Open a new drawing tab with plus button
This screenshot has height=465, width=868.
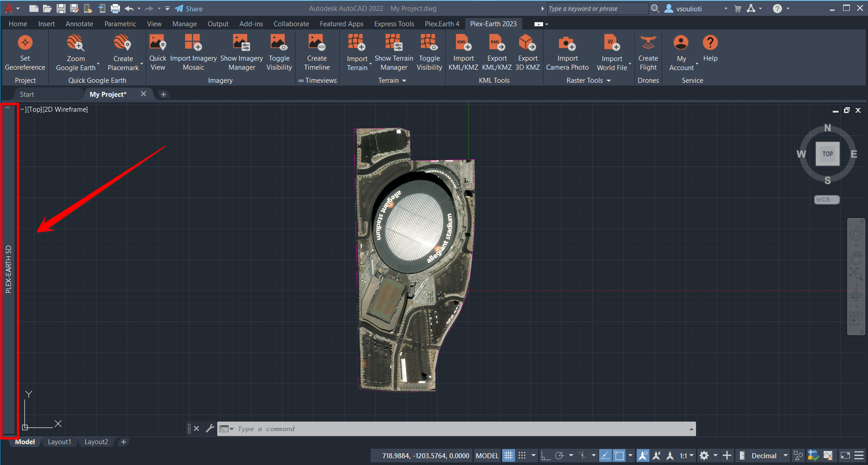click(x=163, y=94)
